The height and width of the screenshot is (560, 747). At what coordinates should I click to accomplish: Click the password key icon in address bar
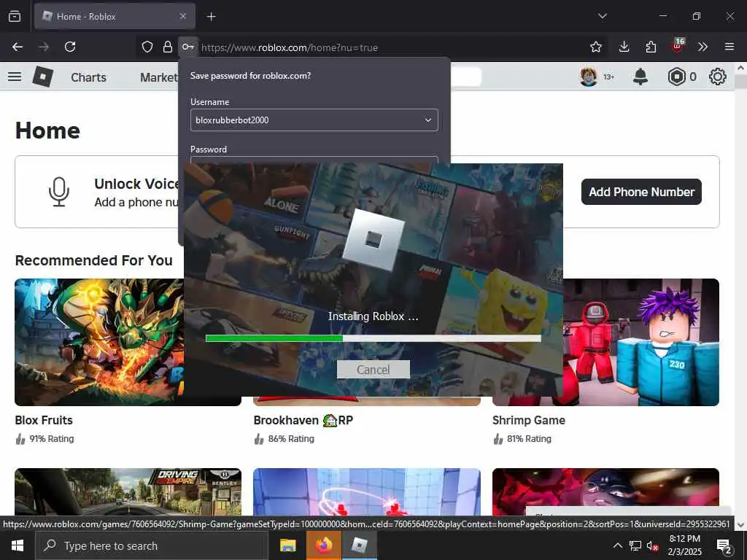click(187, 47)
